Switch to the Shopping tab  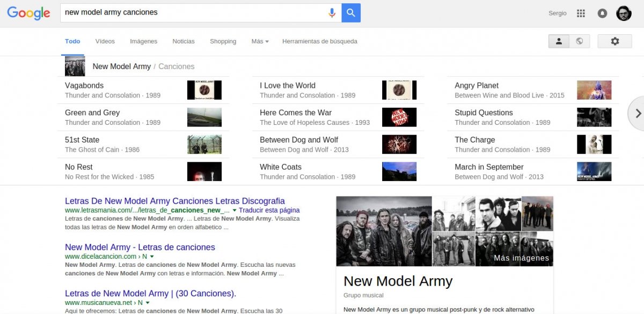[223, 41]
